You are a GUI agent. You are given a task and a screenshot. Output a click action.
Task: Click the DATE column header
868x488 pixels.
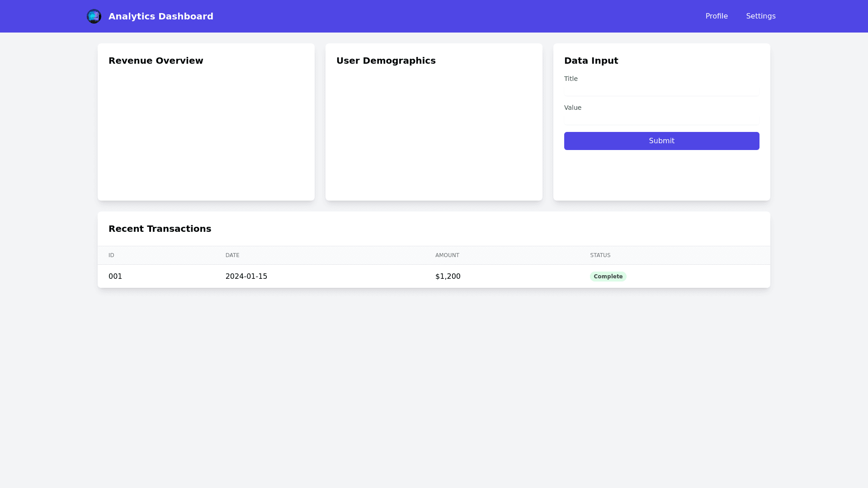click(232, 255)
